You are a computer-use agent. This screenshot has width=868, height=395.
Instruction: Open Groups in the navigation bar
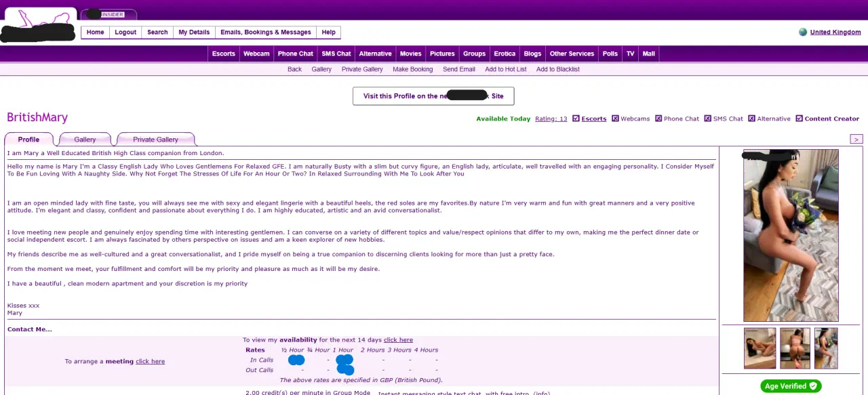[474, 54]
